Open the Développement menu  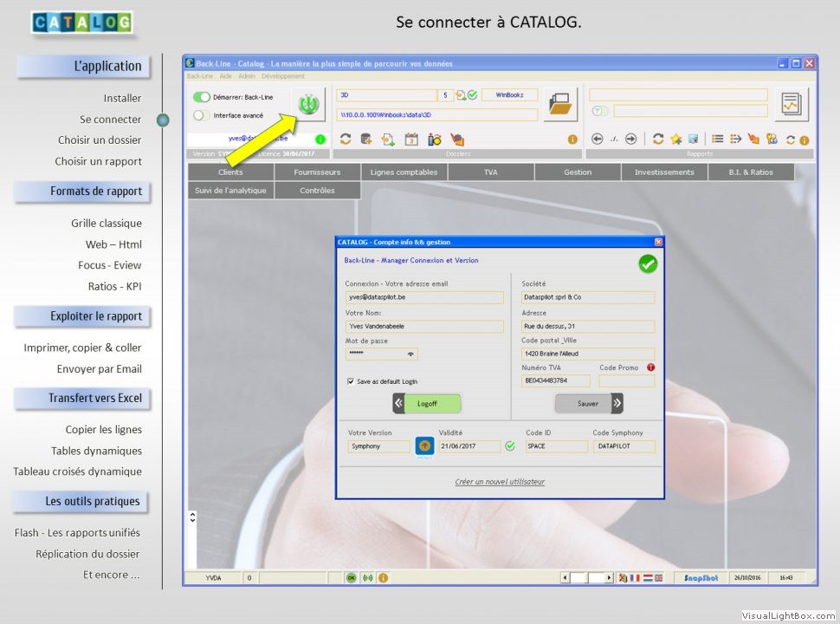[x=283, y=76]
